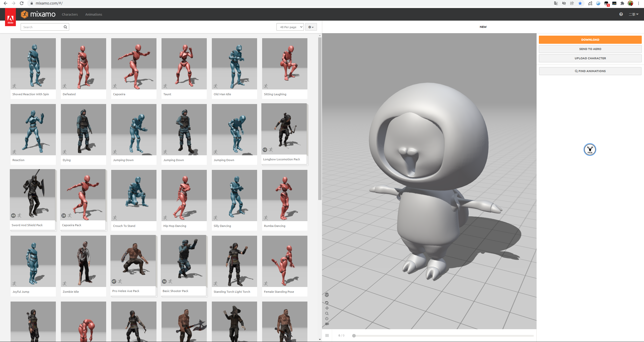Select the zoom magnifier tool in viewer
This screenshot has width=644, height=342.
pyautogui.click(x=327, y=313)
